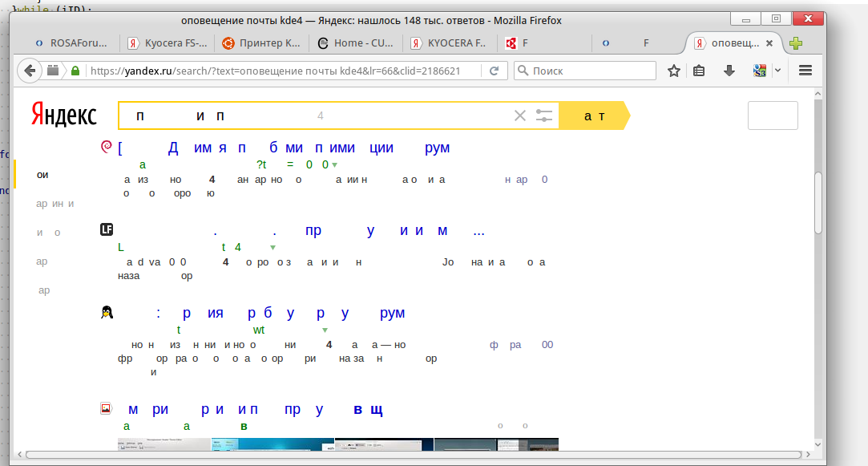868x466 pixels.
Task: Click the Yandex logo
Action: [x=64, y=115]
